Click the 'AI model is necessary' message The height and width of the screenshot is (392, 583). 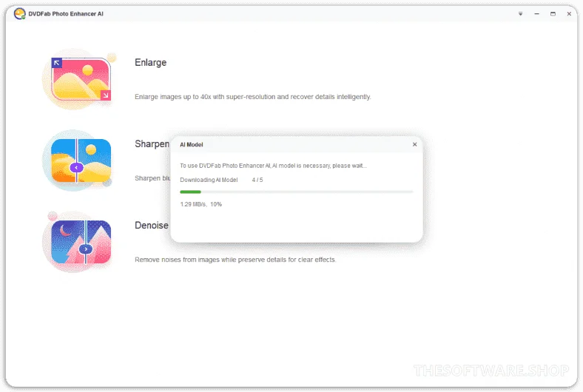tap(273, 166)
